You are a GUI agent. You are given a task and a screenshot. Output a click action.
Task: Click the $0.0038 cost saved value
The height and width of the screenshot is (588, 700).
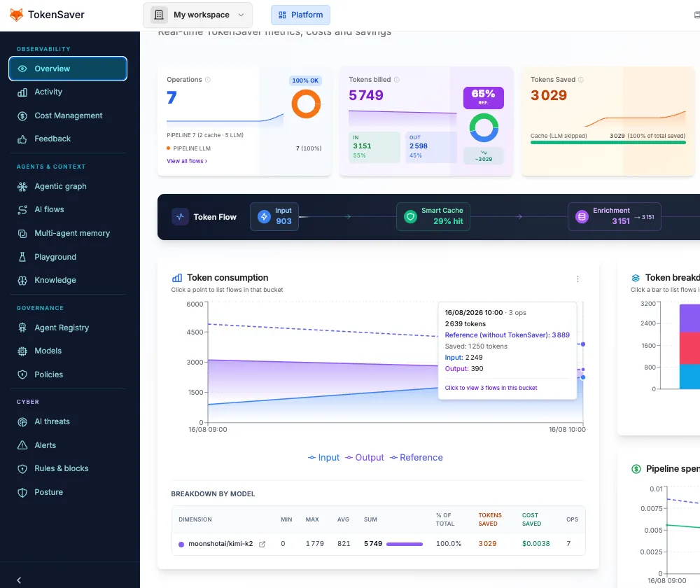coord(535,544)
